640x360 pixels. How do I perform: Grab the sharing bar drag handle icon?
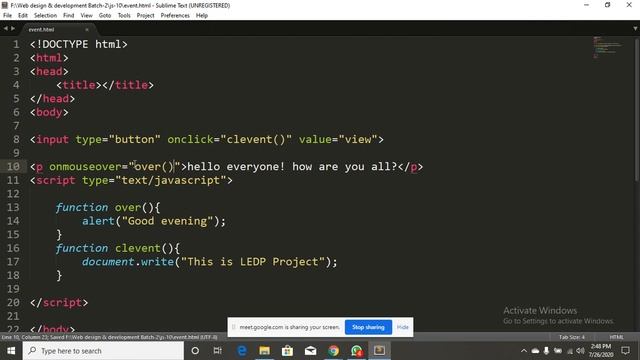(x=233, y=327)
